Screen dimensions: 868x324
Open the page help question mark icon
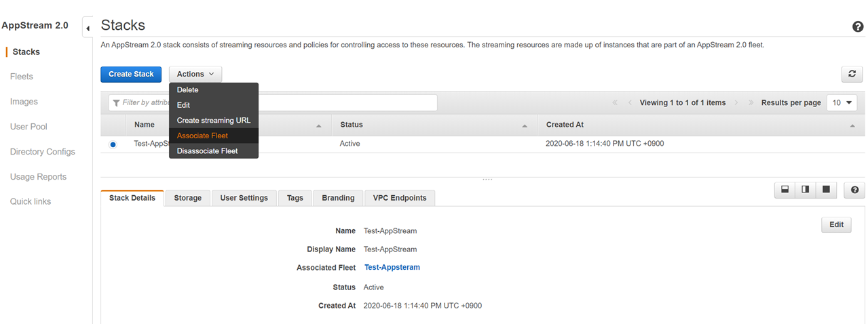click(858, 27)
